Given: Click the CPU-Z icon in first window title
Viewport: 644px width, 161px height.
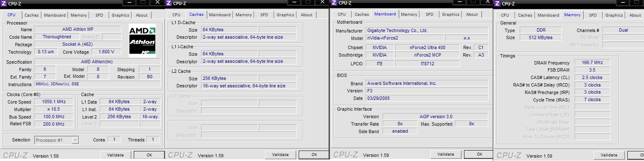Looking at the screenshot, I should point(4,3).
